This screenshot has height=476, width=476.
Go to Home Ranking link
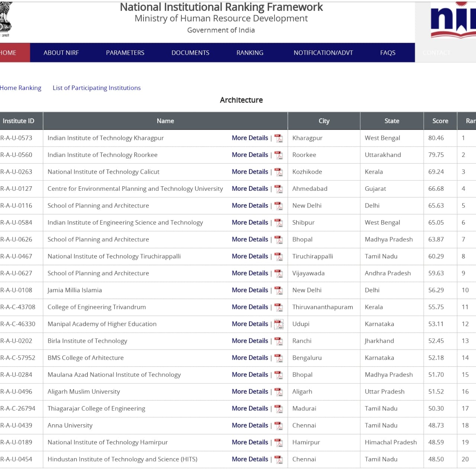coord(20,88)
